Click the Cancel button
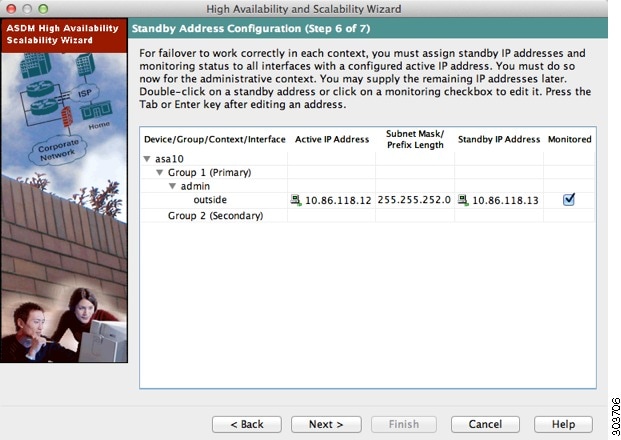 coord(485,424)
